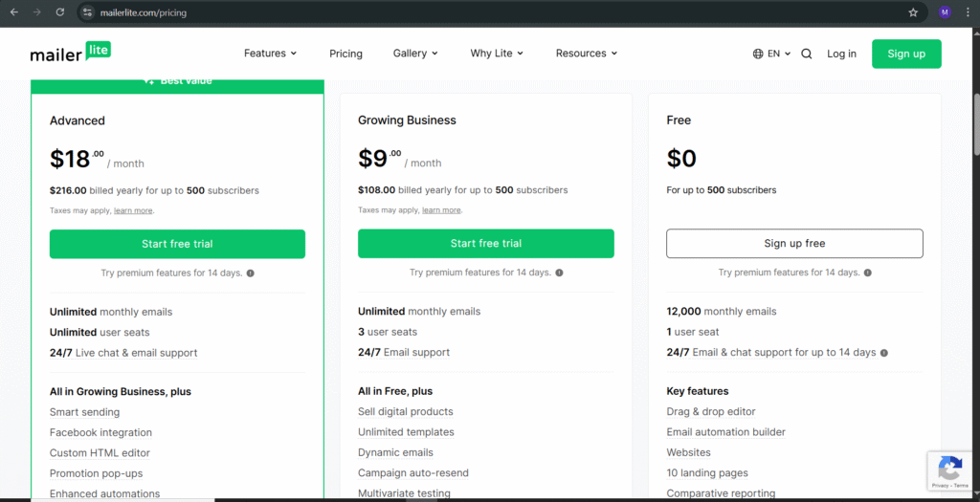Click 3 user seats text
The width and height of the screenshot is (980, 502).
[388, 332]
